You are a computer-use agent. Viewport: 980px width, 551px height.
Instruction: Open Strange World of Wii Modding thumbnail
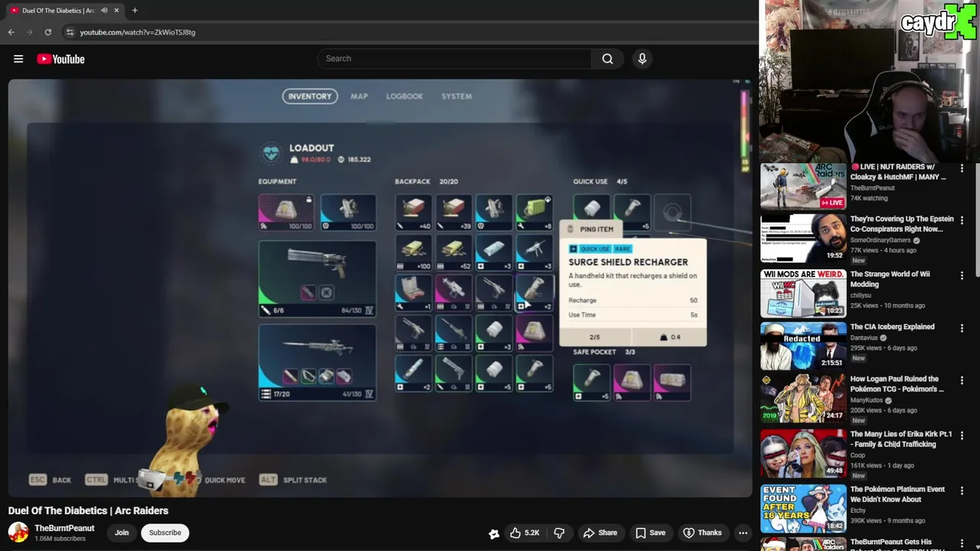pyautogui.click(x=803, y=293)
